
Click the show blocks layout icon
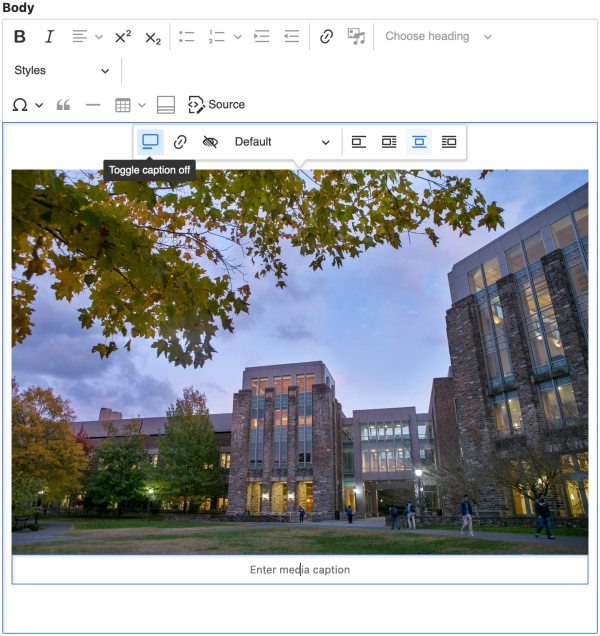pos(166,105)
